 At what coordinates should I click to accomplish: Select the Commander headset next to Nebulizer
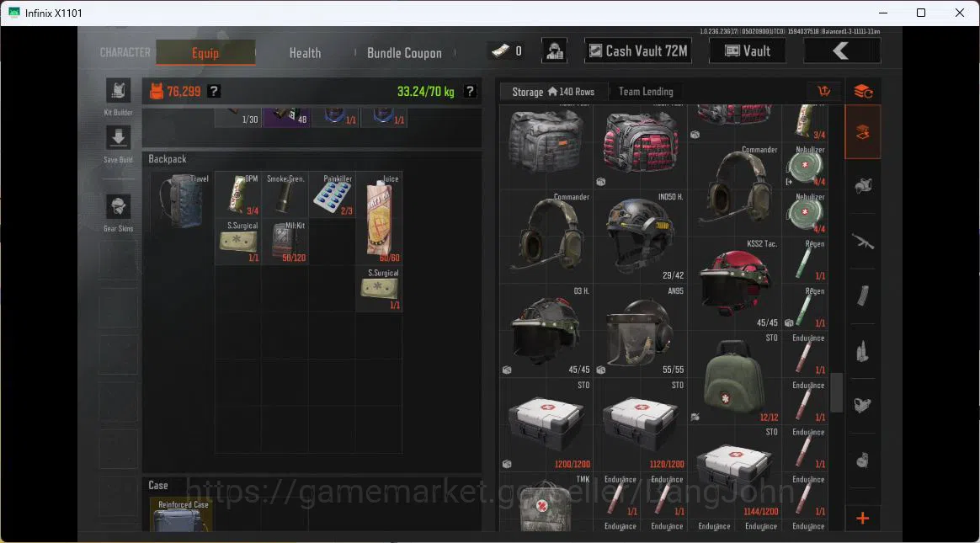[734, 189]
